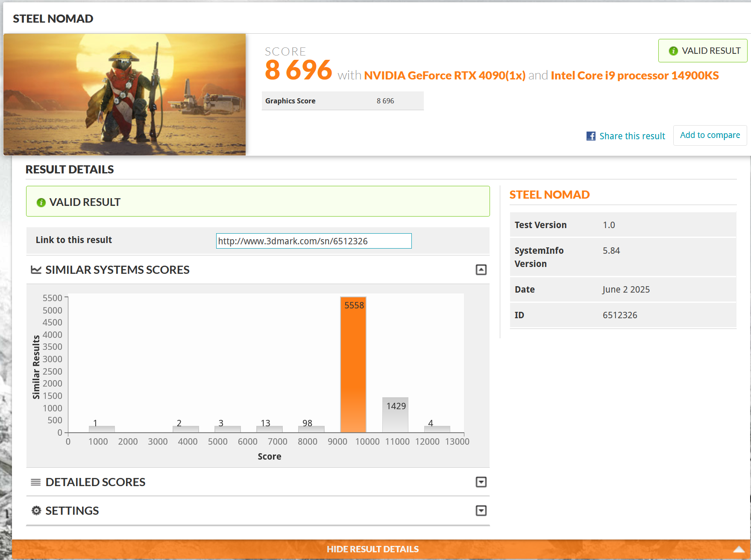Image resolution: width=751 pixels, height=560 pixels.
Task: Click the RESULT DETAILS section header
Action: 70,169
